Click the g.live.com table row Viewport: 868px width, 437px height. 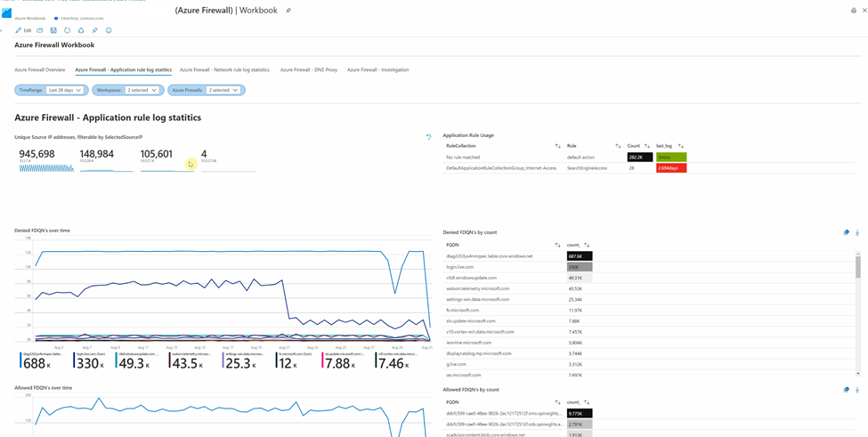click(x=648, y=364)
